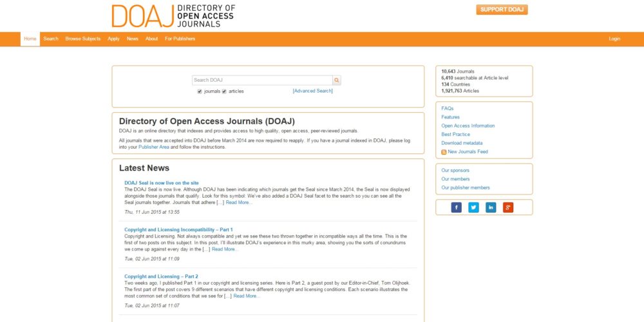Open the DOAJ Google Plus icon
The width and height of the screenshot is (644, 322).
(x=508, y=207)
